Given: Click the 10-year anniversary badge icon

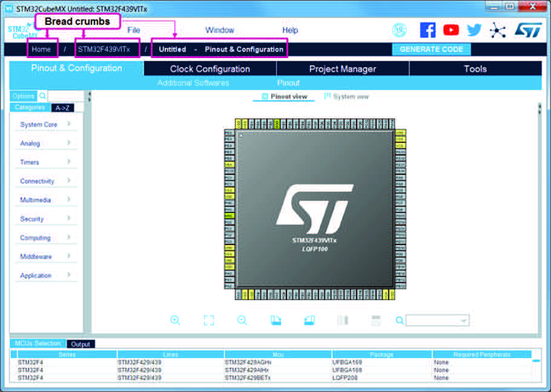Looking at the screenshot, I should (399, 30).
